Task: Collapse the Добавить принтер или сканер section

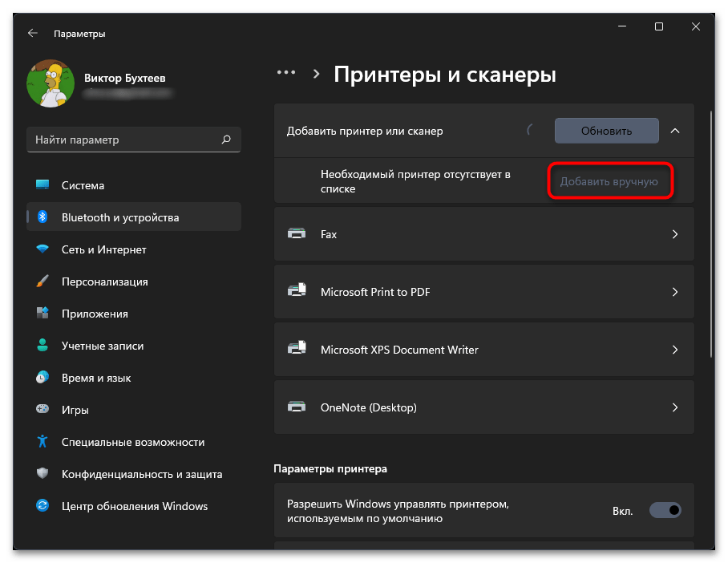Action: point(675,131)
